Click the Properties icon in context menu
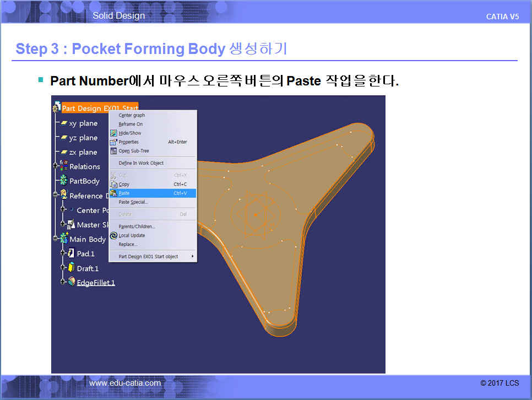 [114, 142]
